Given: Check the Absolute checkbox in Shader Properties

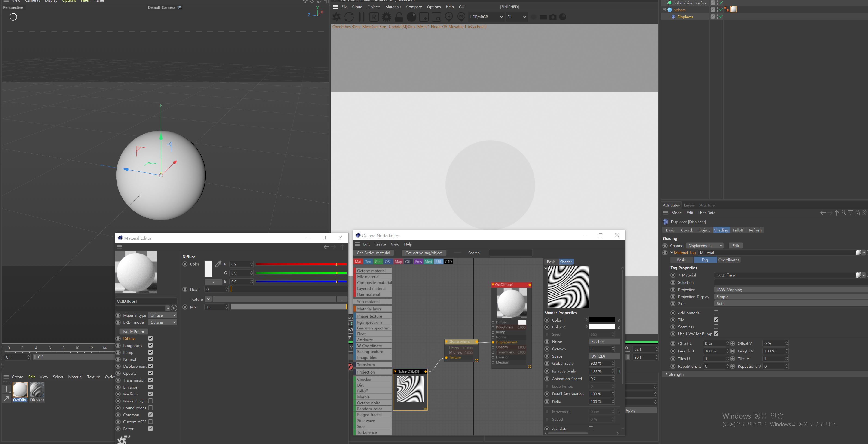Looking at the screenshot, I should point(591,429).
